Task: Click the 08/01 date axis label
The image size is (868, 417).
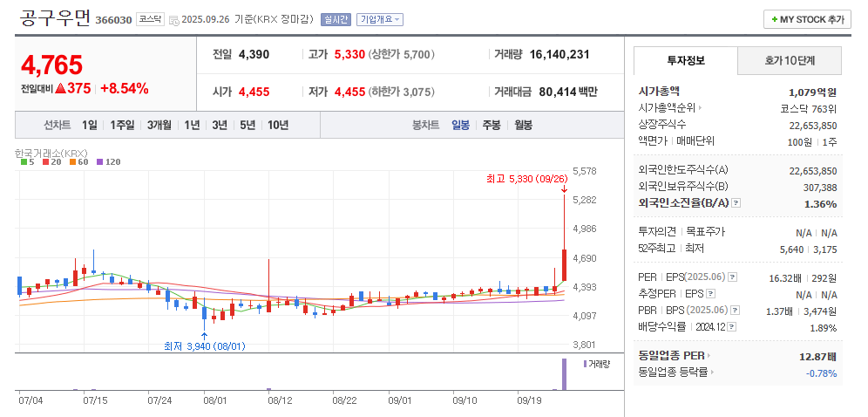Action: pyautogui.click(x=215, y=400)
